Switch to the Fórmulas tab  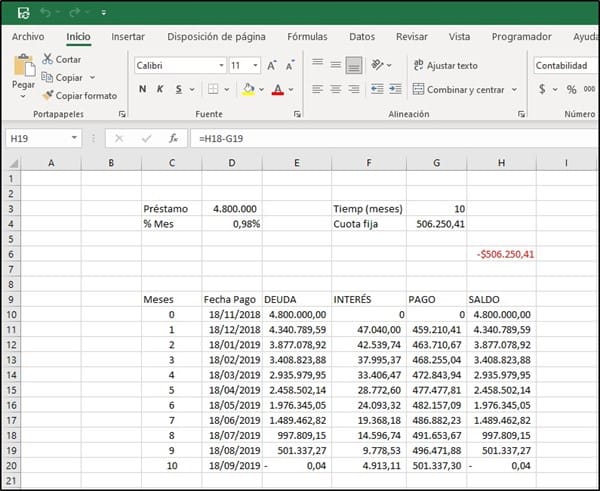(x=307, y=37)
